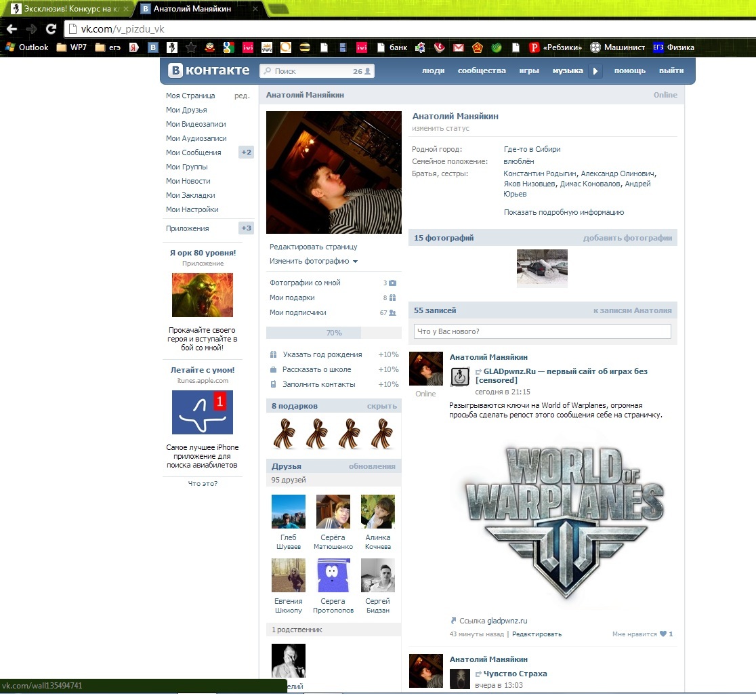This screenshot has width=756, height=700.
Task: Click the camera icon beside Фотографии со мной
Action: click(x=392, y=283)
